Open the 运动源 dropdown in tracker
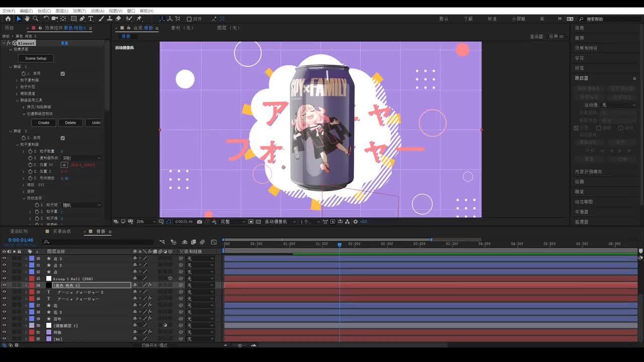The width and height of the screenshot is (644, 362). (619, 105)
